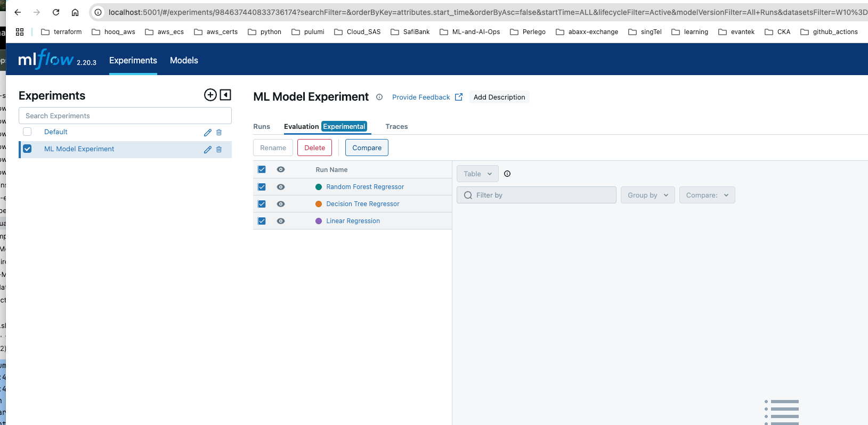Click the browser forward arrow

click(x=37, y=12)
